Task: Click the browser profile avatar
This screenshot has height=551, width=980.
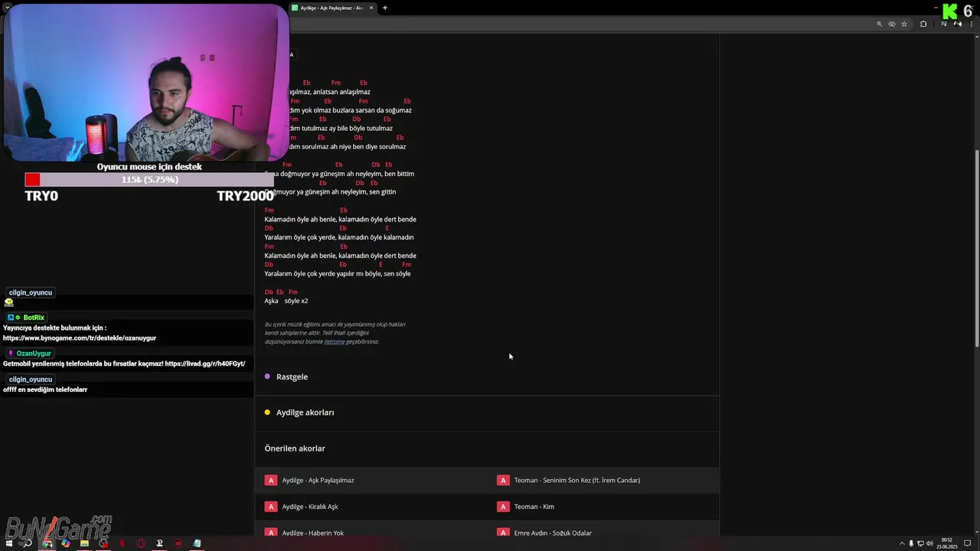Action: coord(957,24)
